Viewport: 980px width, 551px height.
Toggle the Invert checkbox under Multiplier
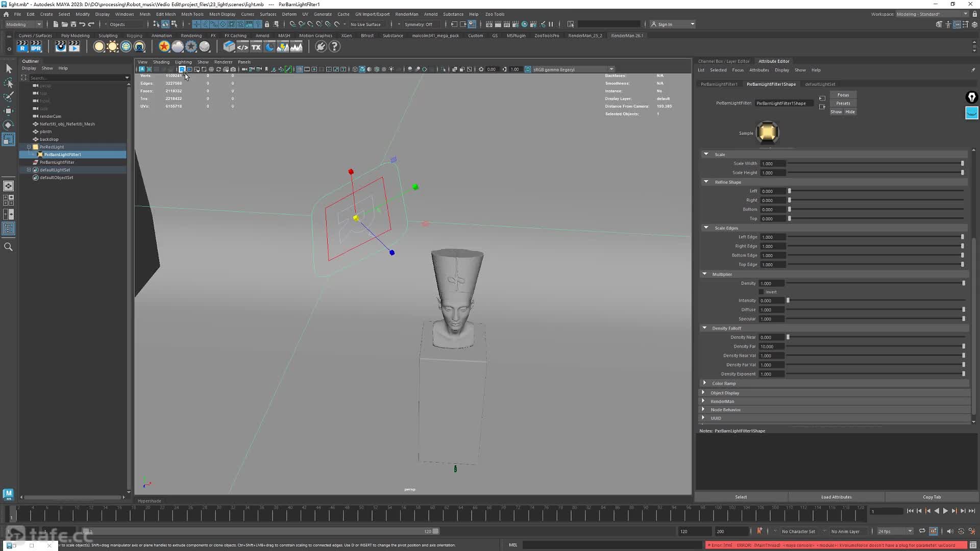762,292
